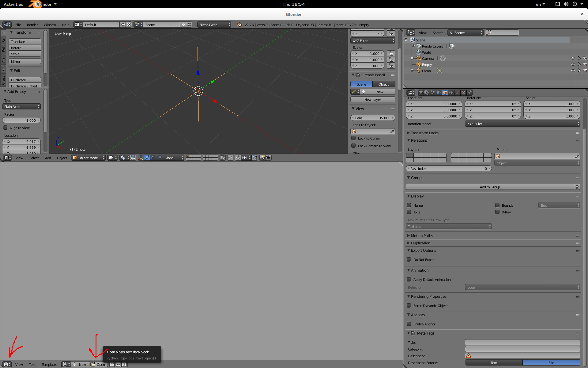Open the Render menu in top bar
This screenshot has height=368, width=588.
32,25
